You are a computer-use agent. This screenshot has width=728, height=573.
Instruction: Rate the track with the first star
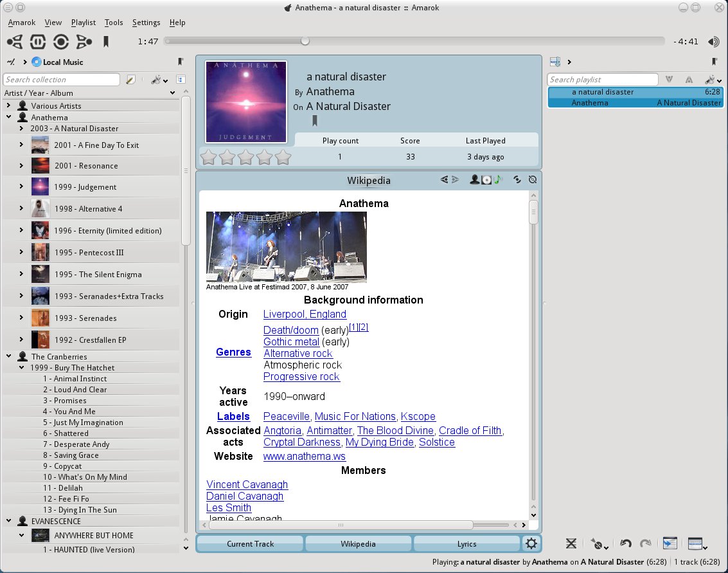208,158
